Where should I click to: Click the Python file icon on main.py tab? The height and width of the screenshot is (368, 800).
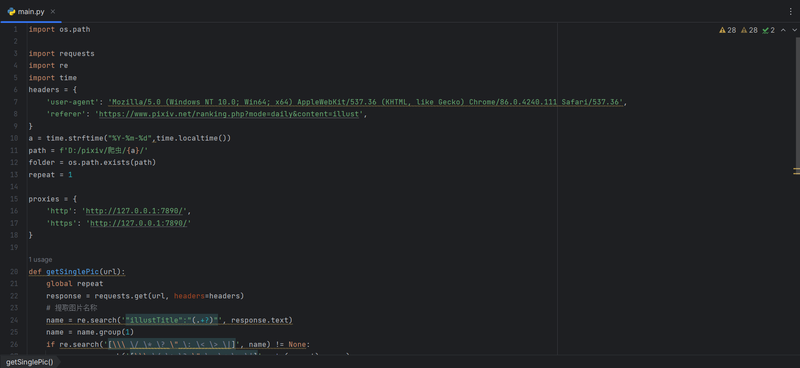(11, 11)
